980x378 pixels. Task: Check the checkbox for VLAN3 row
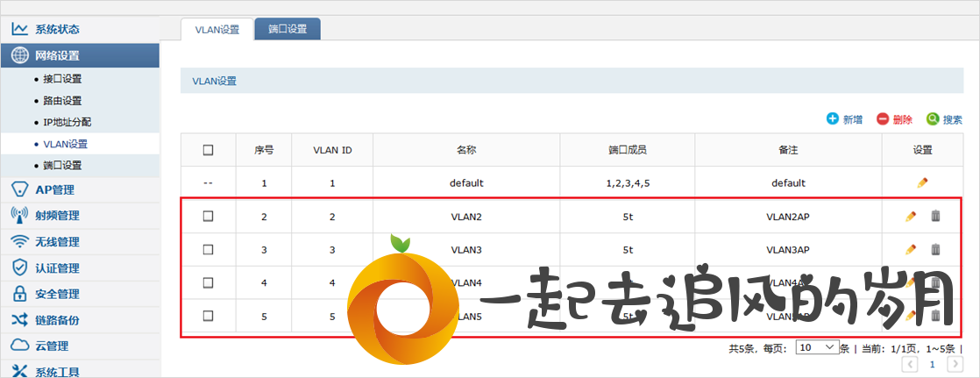coord(208,249)
